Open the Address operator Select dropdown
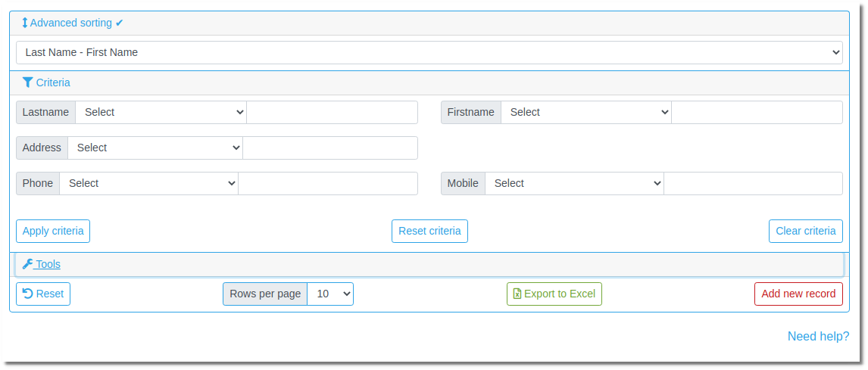This screenshot has width=868, height=370. (155, 148)
